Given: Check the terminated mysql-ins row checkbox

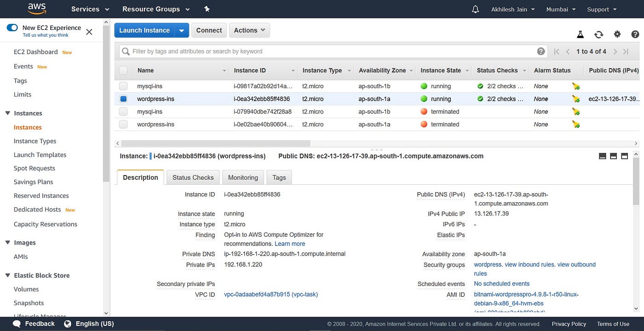Looking at the screenshot, I should [123, 112].
